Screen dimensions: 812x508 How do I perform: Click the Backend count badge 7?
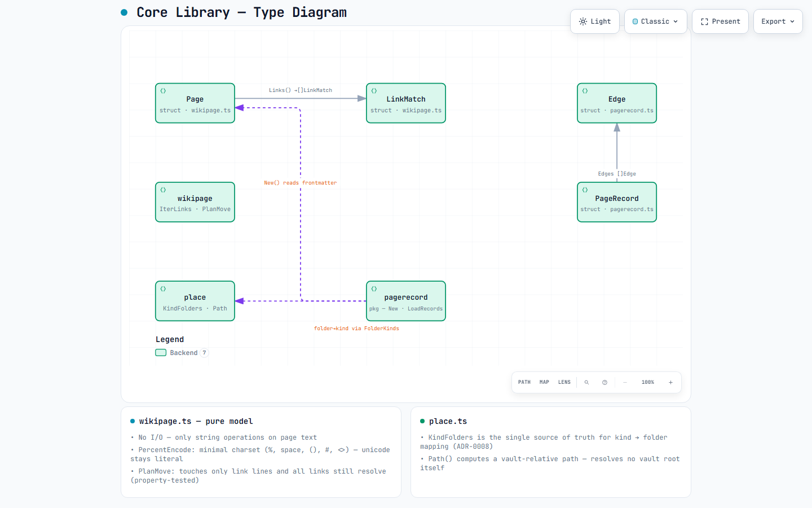pyautogui.click(x=205, y=353)
